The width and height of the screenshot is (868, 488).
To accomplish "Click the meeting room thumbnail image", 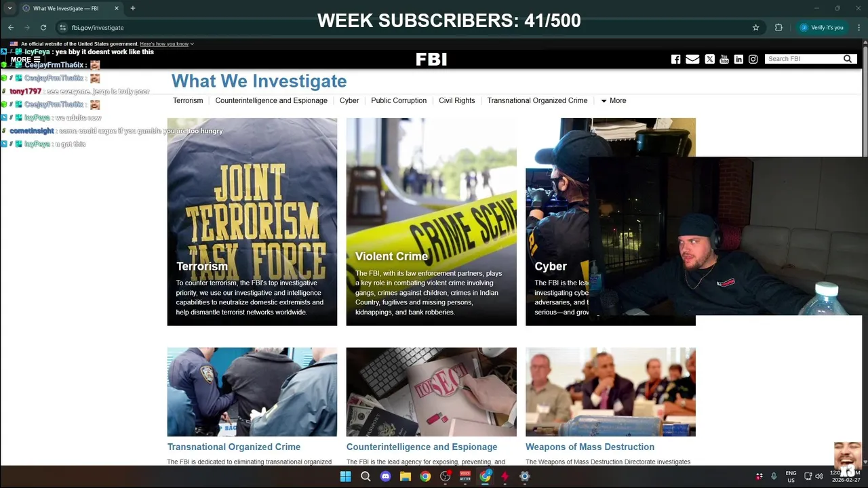I will [x=610, y=392].
